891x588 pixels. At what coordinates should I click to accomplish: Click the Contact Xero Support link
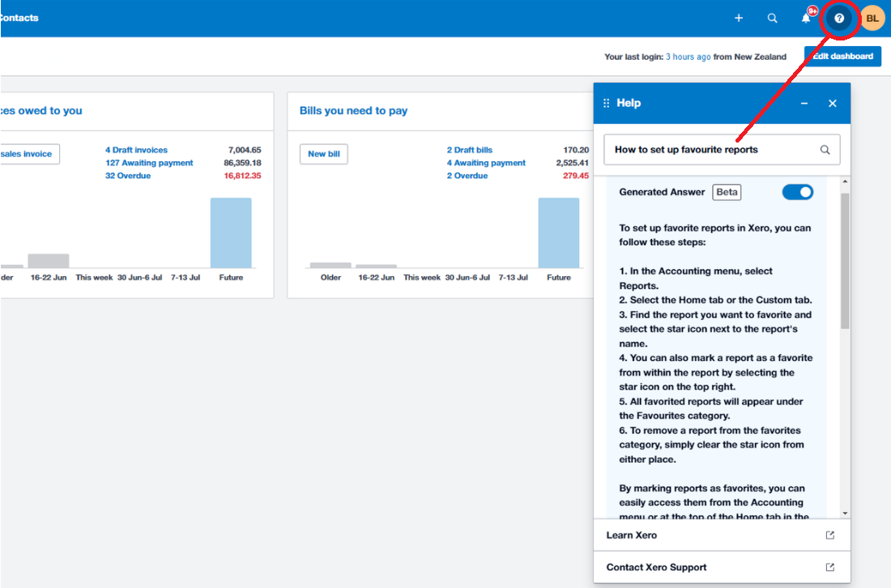tap(656, 567)
